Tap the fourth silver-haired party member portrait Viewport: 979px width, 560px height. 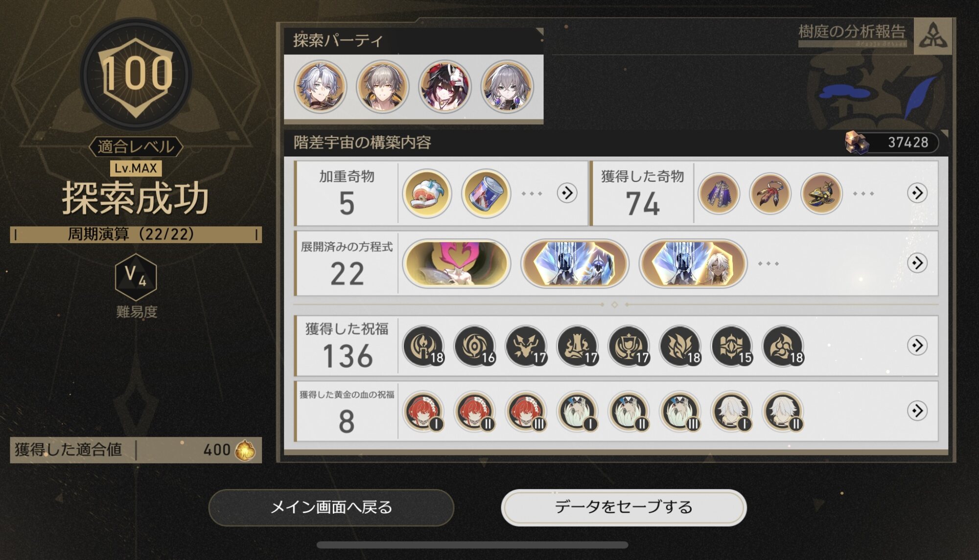507,87
